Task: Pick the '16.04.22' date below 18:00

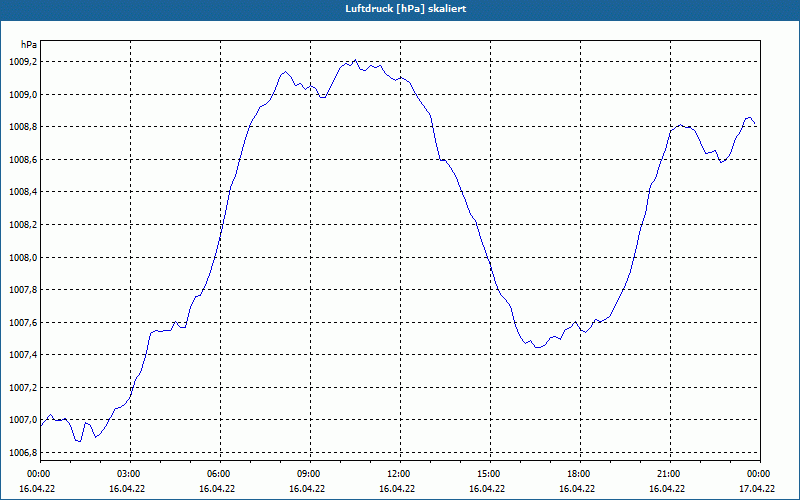Action: [577, 488]
